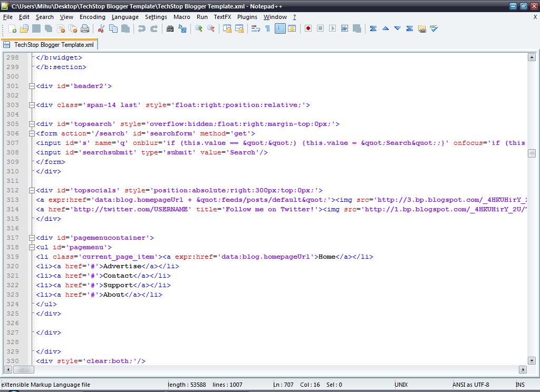Open the Settings menu

[x=156, y=17]
